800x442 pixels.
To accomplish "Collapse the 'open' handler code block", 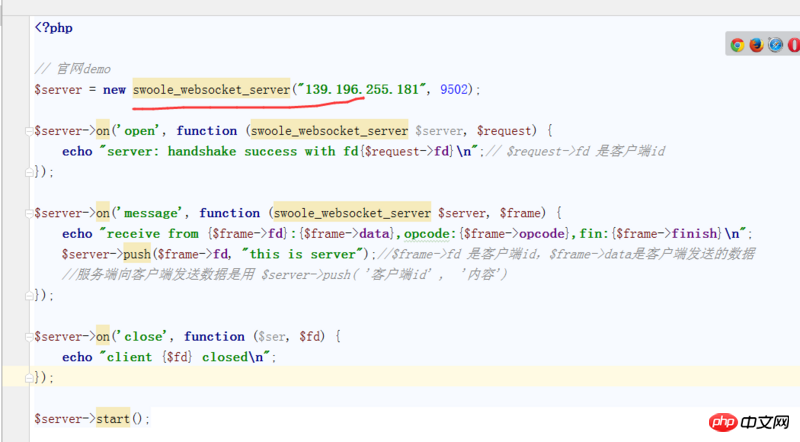I will pos(29,131).
